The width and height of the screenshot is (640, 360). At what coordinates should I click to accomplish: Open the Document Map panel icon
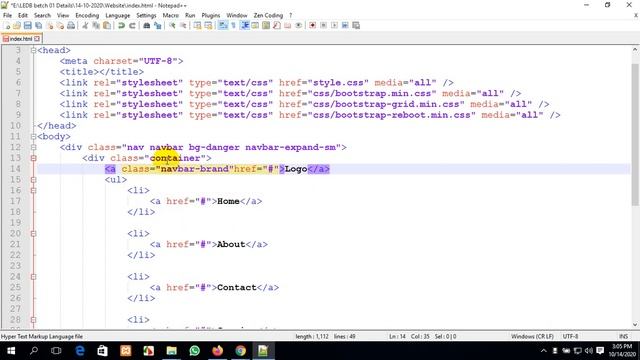pyautogui.click(x=266, y=26)
